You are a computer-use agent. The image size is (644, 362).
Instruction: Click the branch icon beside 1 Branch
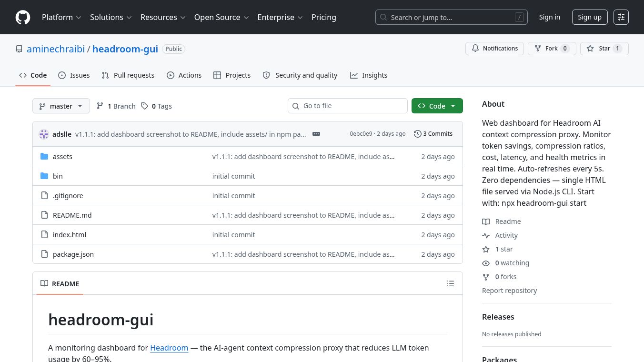[x=100, y=106]
